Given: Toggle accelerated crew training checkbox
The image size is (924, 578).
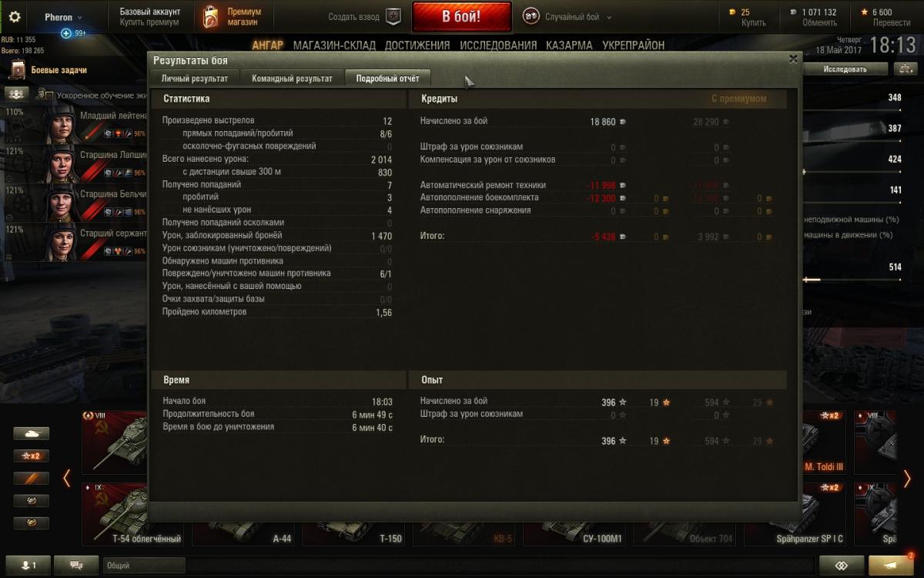Looking at the screenshot, I should point(49,96).
